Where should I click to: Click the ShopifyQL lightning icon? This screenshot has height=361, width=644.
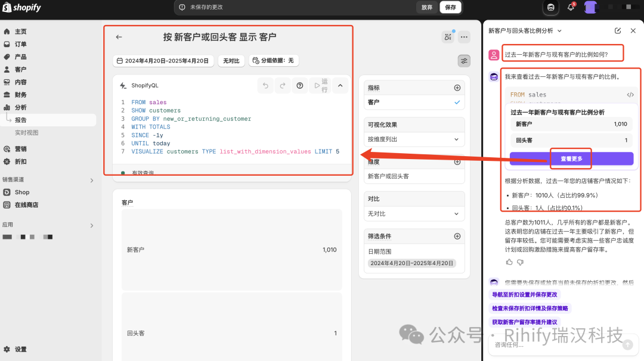(x=123, y=86)
